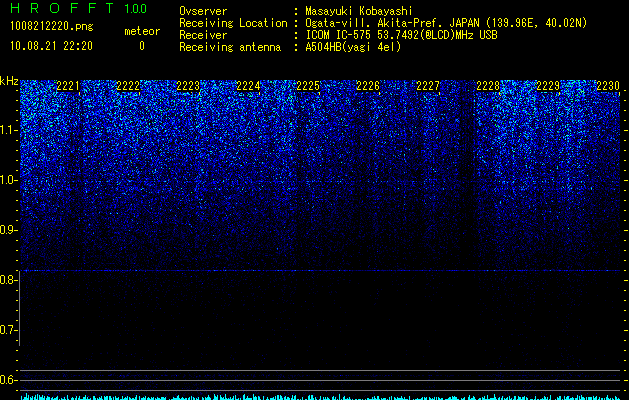Click the 2230 time marker

point(608,86)
